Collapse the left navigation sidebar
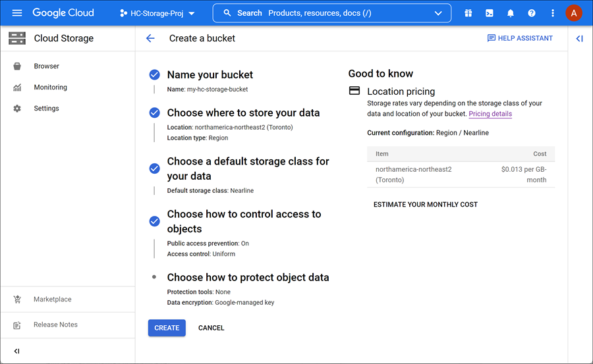 (x=16, y=351)
